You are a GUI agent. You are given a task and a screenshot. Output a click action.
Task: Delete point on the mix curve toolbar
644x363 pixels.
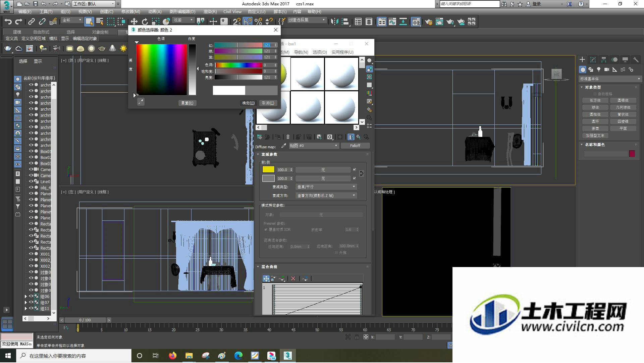(293, 278)
